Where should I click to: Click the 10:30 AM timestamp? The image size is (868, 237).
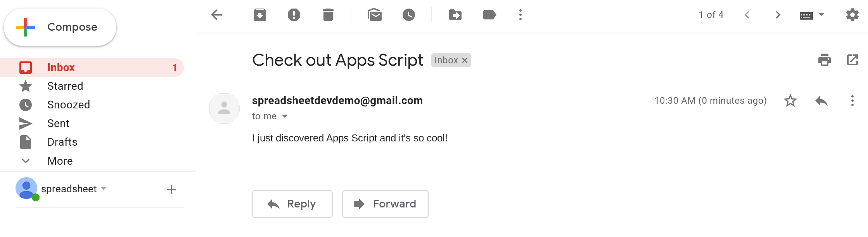pos(711,101)
